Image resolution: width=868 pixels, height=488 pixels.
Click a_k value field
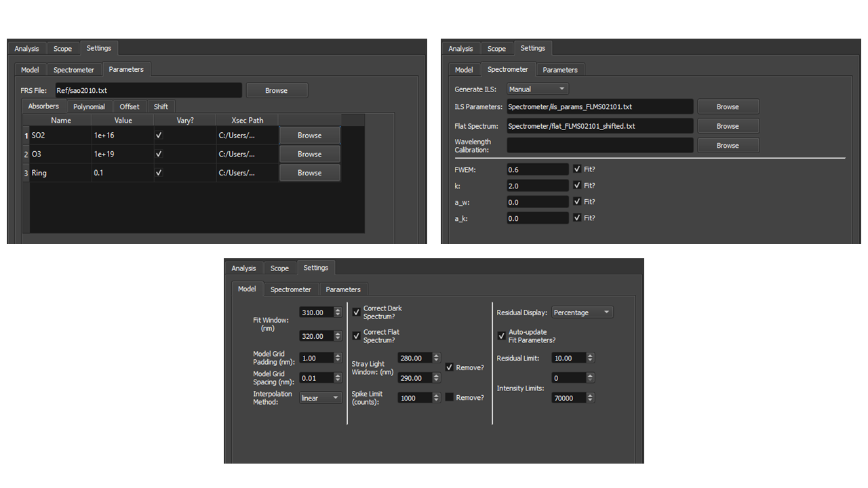click(x=538, y=218)
